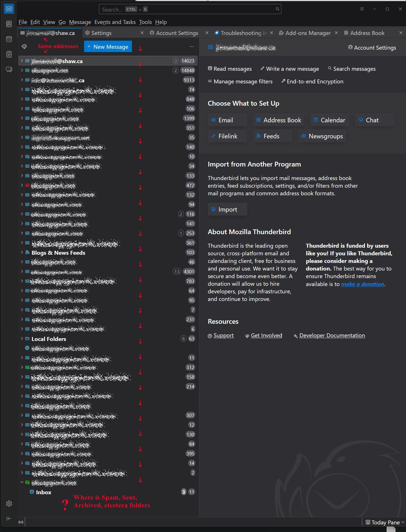Expand the Local Folders tree
Screen dimensions: 406x532
point(22,339)
